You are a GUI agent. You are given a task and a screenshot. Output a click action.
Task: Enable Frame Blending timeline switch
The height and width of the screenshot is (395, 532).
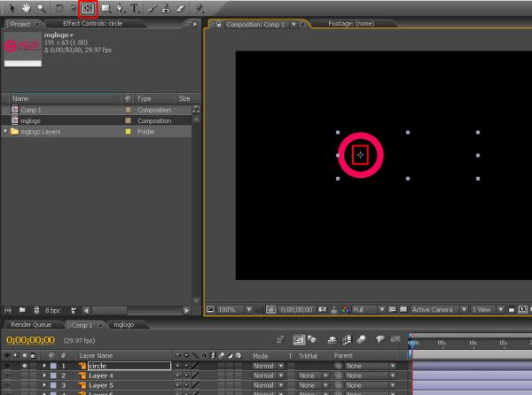coord(347,340)
